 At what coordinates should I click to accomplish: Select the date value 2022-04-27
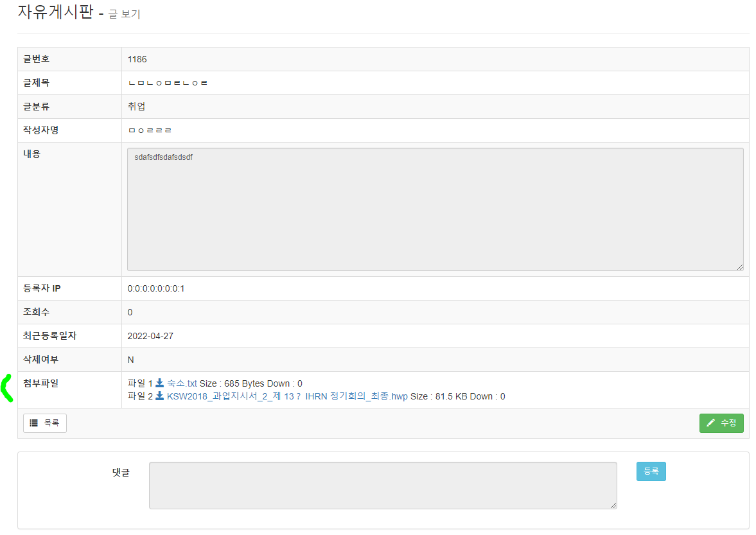(150, 336)
